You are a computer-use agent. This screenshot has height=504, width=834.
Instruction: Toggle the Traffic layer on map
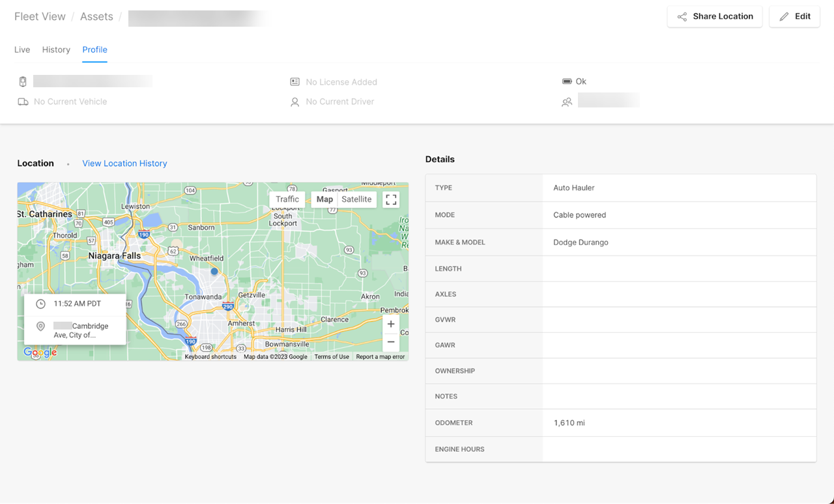(x=287, y=199)
